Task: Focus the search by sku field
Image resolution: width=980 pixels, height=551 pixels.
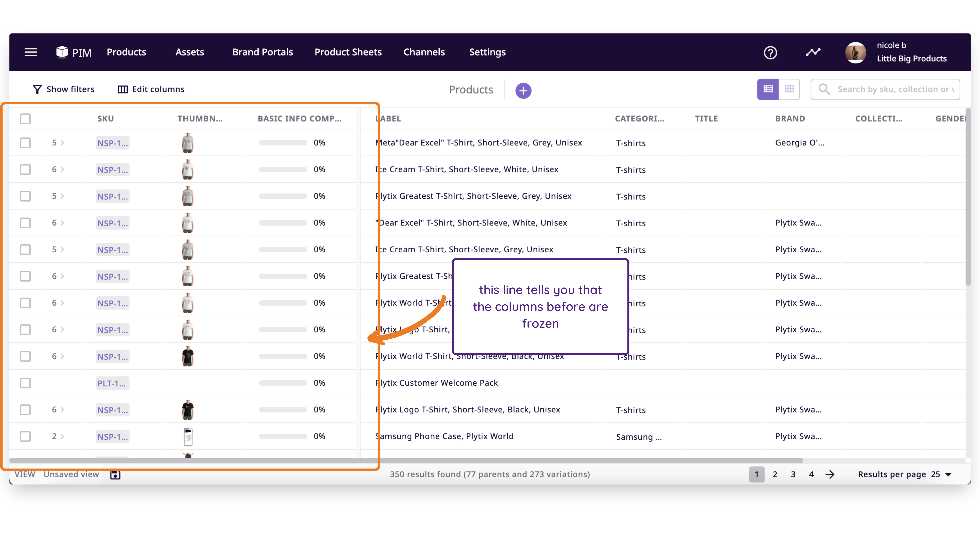Action: click(x=885, y=89)
